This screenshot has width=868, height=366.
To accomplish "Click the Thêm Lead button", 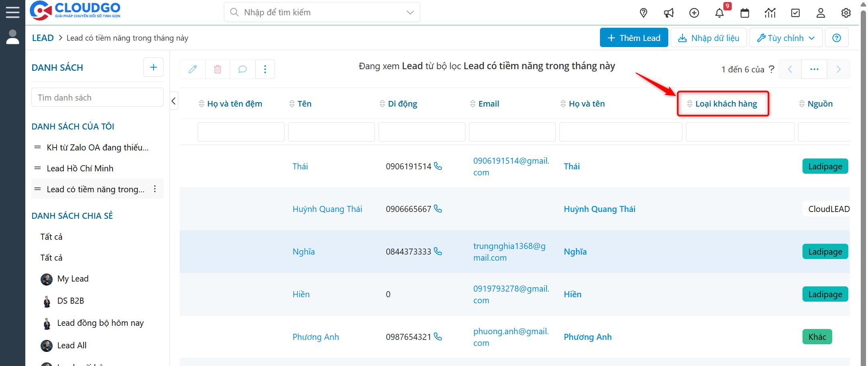I will tap(634, 38).
